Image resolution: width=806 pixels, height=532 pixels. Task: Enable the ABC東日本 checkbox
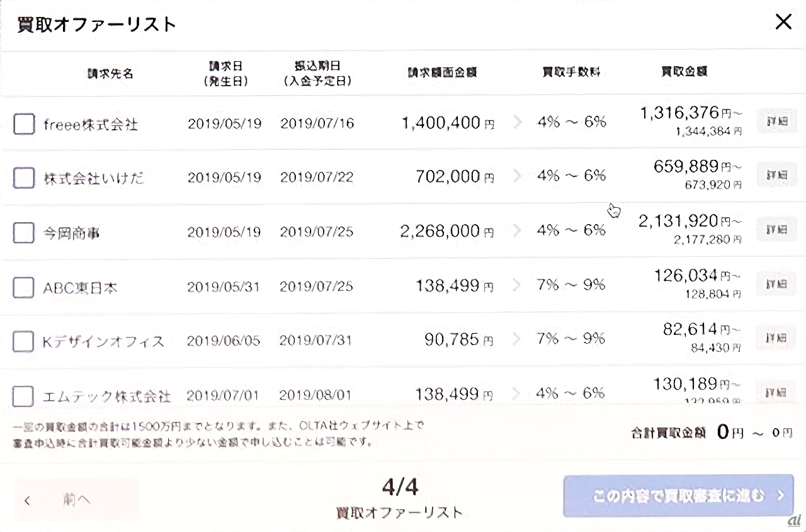pos(24,288)
